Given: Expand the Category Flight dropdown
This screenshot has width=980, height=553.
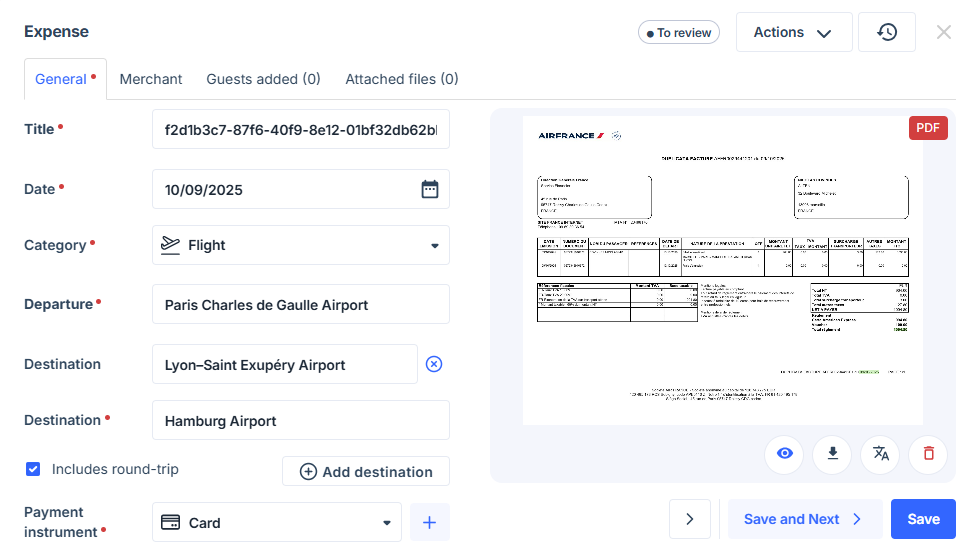Looking at the screenshot, I should 434,245.
